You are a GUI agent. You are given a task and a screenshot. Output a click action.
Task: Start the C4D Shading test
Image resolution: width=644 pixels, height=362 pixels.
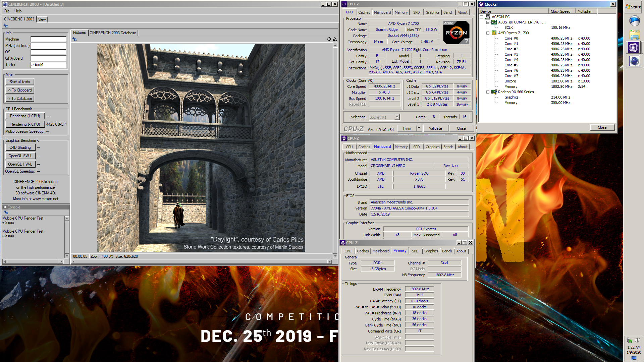pyautogui.click(x=20, y=147)
